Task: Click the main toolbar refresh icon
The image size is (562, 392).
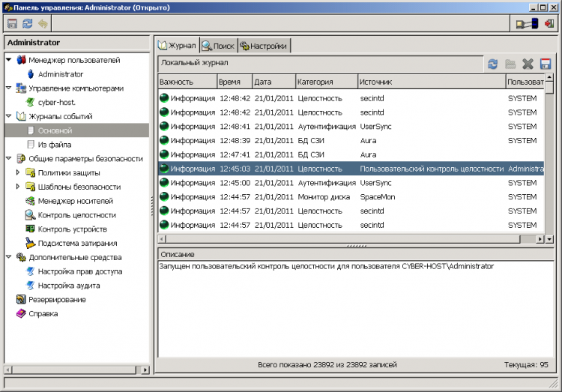Action: click(28, 24)
